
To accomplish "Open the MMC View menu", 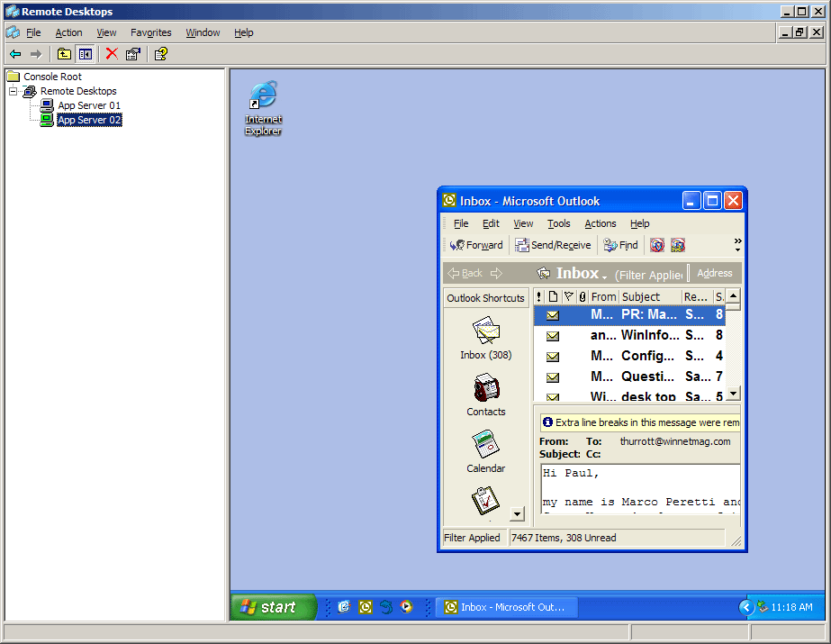I will pos(106,32).
